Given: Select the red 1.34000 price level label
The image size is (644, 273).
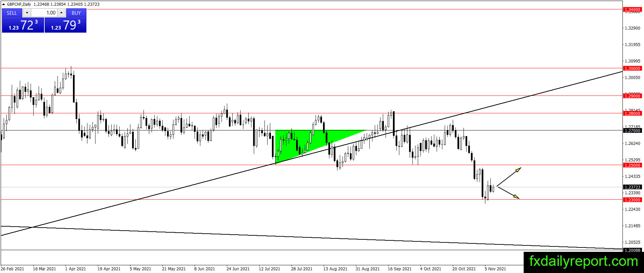Looking at the screenshot, I should tap(632, 9).
